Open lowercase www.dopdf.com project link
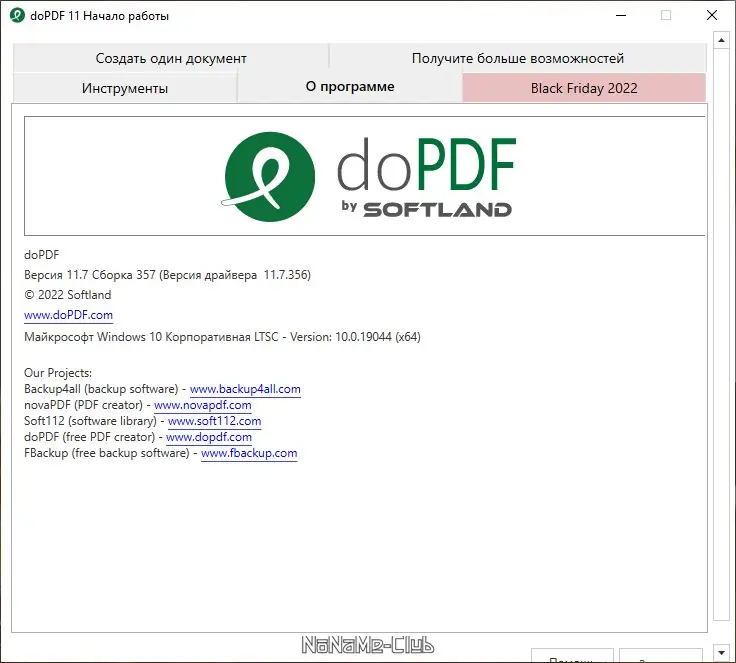The image size is (736, 663). click(209, 437)
